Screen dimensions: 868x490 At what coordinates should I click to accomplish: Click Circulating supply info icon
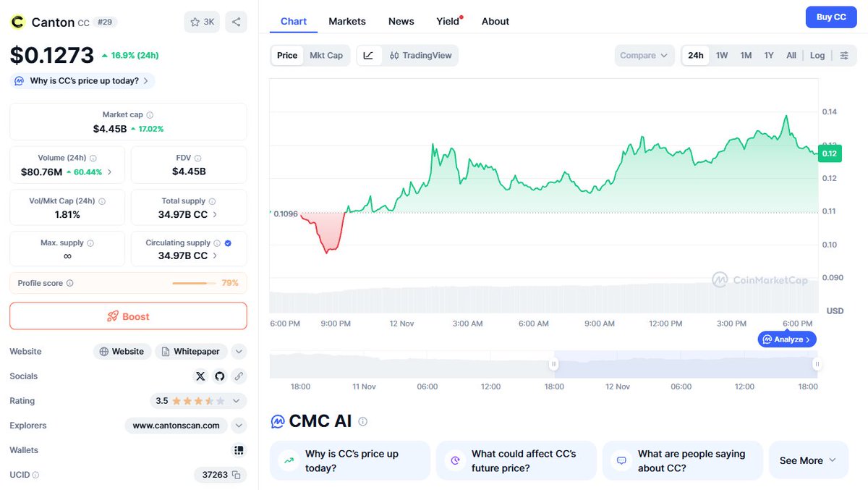[218, 243]
